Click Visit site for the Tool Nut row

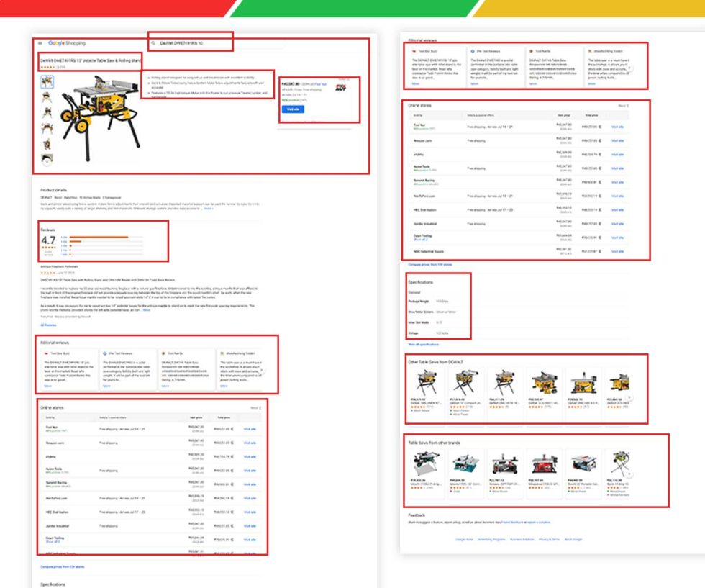[250, 429]
